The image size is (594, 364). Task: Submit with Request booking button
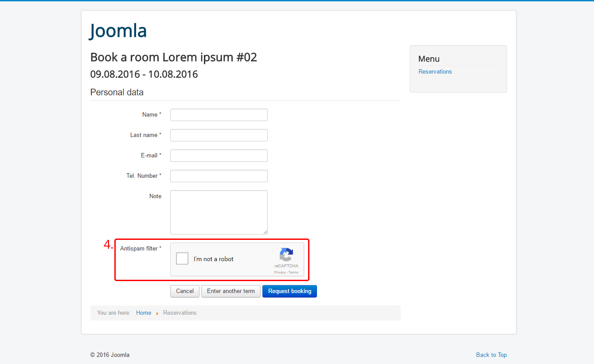point(289,291)
